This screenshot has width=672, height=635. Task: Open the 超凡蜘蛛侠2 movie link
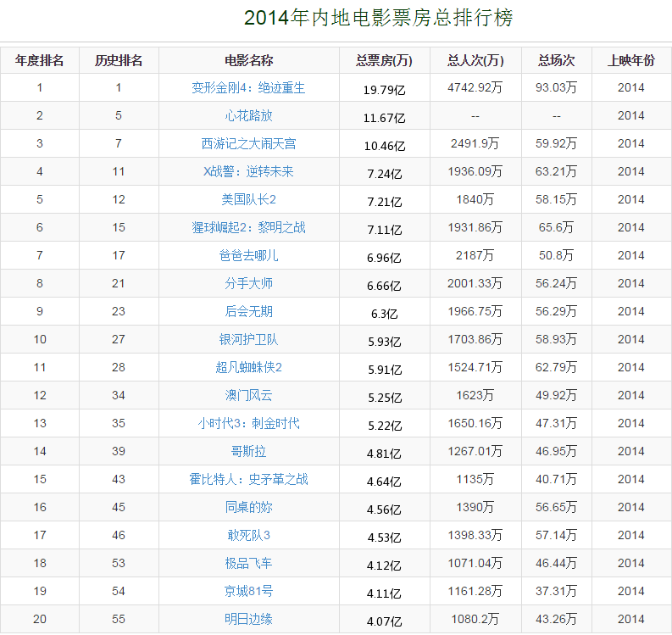click(248, 367)
